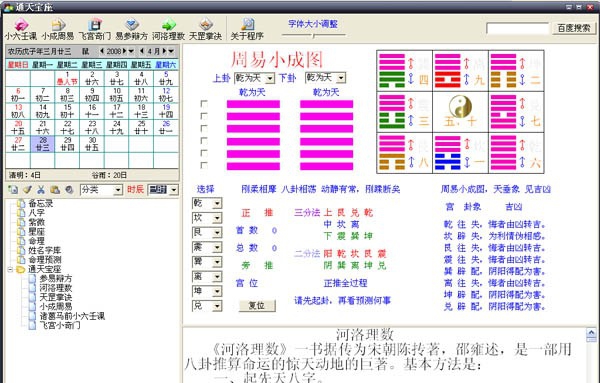Select 八字 in the tree
Screen dimensions: 600x383
pyautogui.click(x=36, y=213)
